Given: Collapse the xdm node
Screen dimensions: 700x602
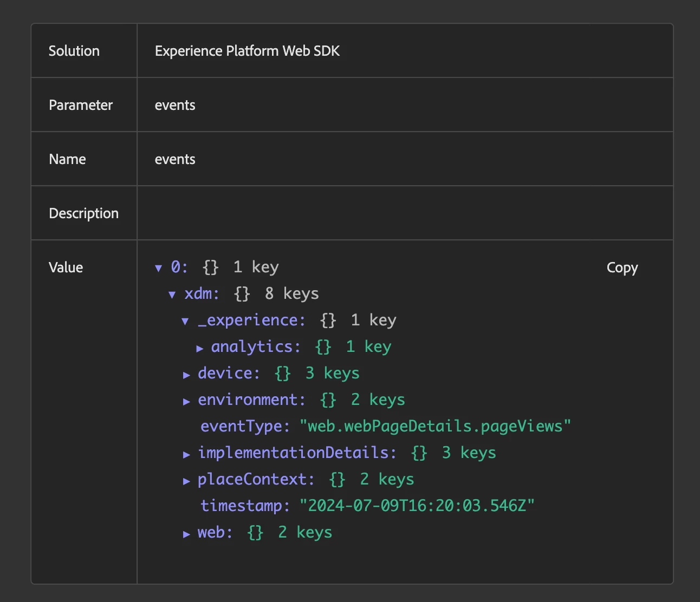Looking at the screenshot, I should coord(172,295).
